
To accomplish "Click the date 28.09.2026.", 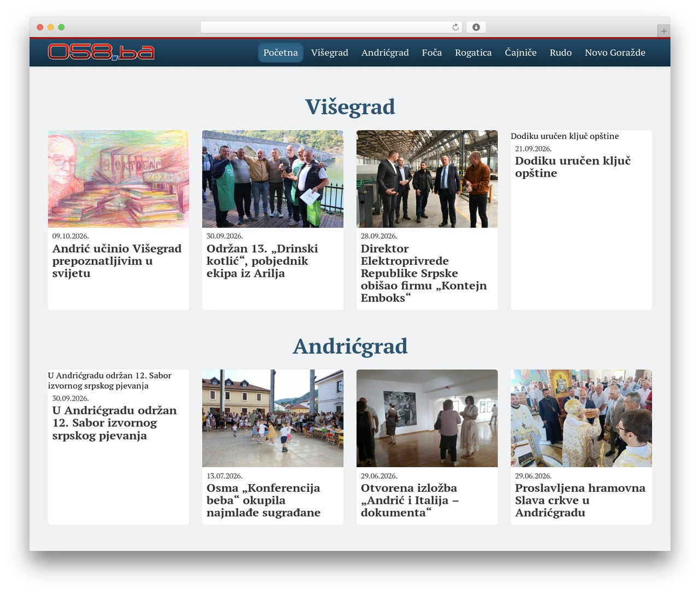I will [x=379, y=236].
